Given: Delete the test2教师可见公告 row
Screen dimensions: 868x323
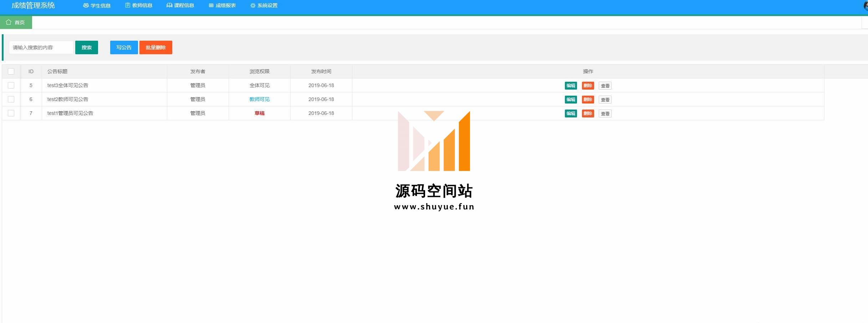Looking at the screenshot, I should coord(588,100).
